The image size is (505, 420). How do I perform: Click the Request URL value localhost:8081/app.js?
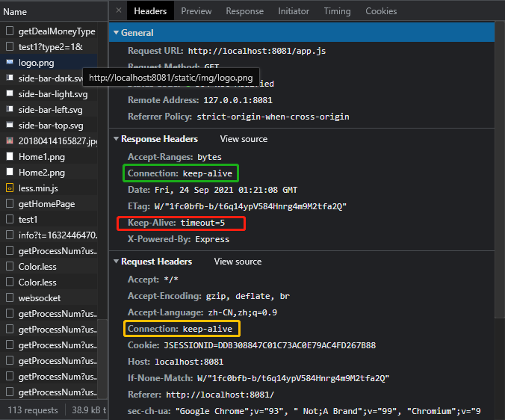[x=257, y=52]
